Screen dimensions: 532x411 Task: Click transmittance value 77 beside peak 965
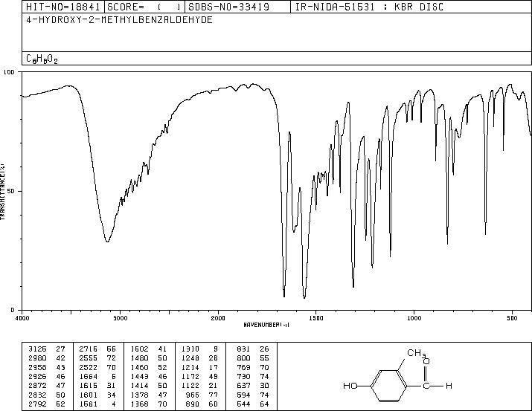pyautogui.click(x=214, y=395)
